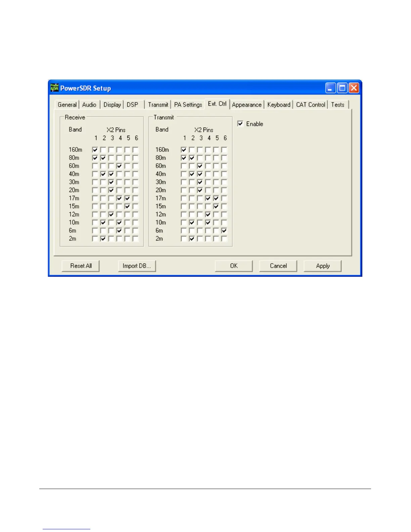This screenshot has width=411, height=532.
Task: Open the CAT Control tab
Action: point(311,105)
